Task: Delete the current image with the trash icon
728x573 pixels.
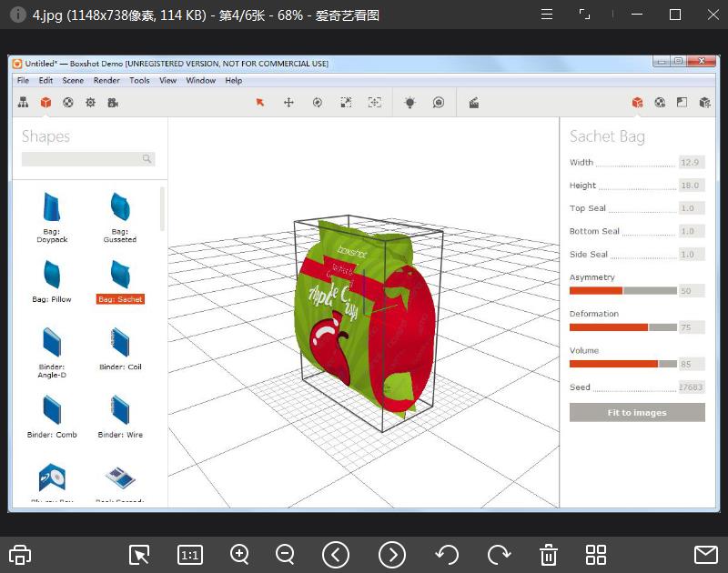Action: point(549,555)
